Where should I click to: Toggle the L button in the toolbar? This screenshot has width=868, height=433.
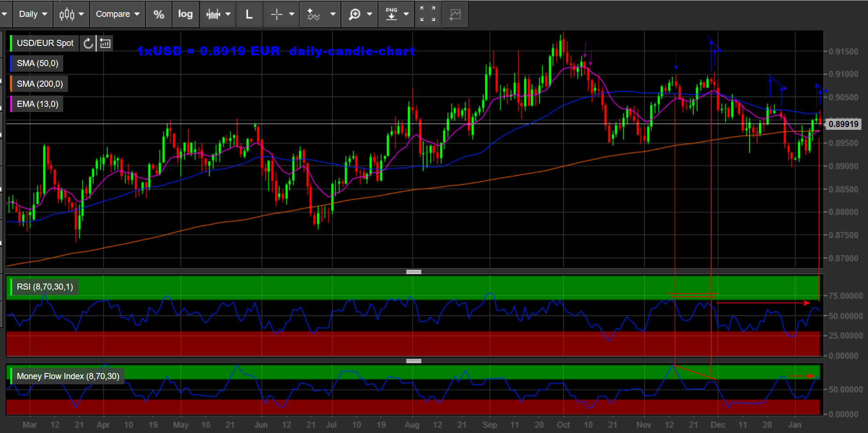249,14
